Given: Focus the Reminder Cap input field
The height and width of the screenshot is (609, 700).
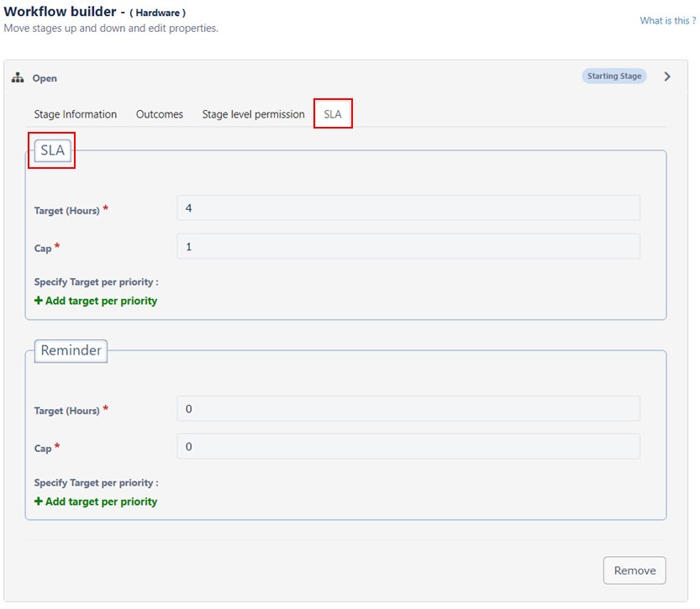Looking at the screenshot, I should click(x=408, y=447).
